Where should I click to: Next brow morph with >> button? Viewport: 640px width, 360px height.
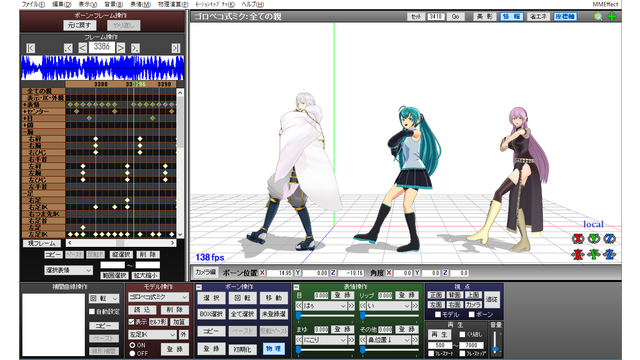(x=351, y=340)
